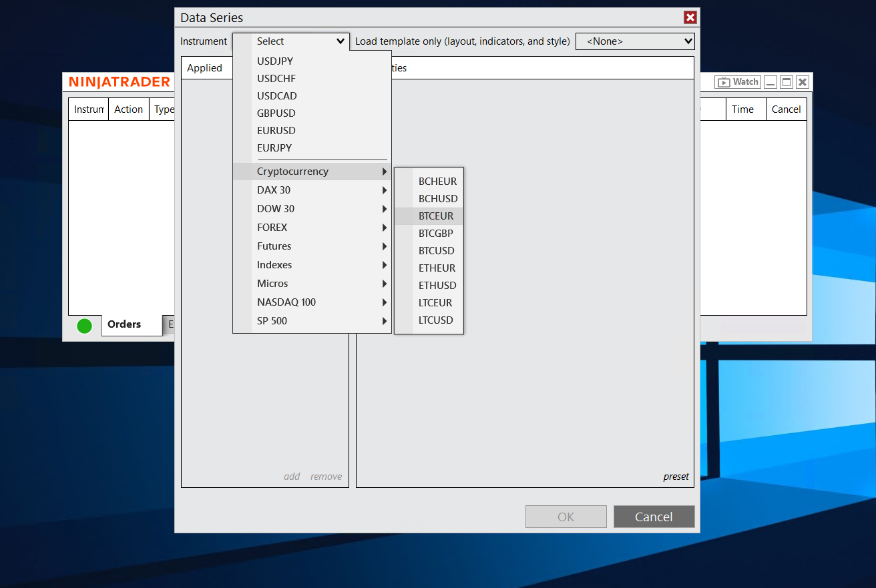This screenshot has height=588, width=876.
Task: Maximize the NinjaTrader window
Action: click(787, 82)
